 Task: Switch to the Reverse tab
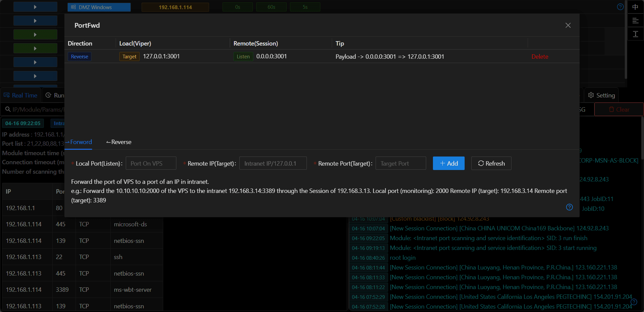(x=119, y=142)
